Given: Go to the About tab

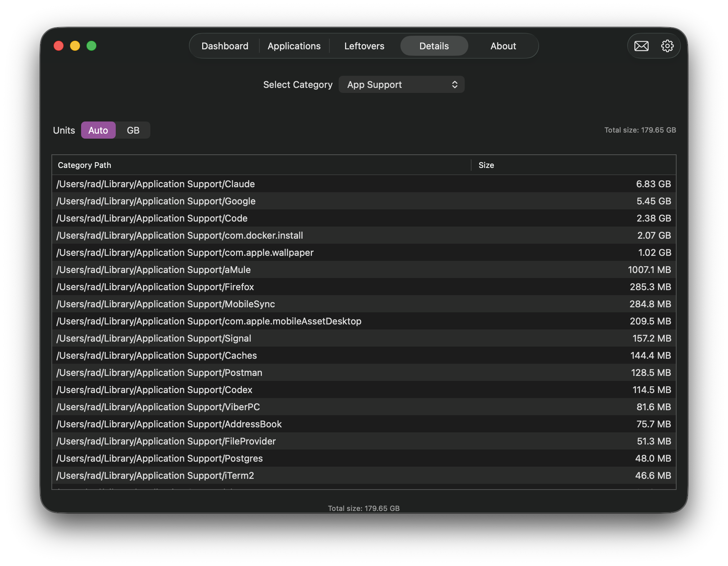Looking at the screenshot, I should click(503, 46).
